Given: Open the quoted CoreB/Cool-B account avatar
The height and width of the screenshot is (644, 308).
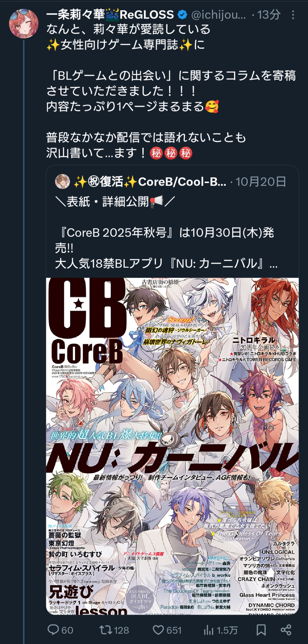Looking at the screenshot, I should [62, 182].
